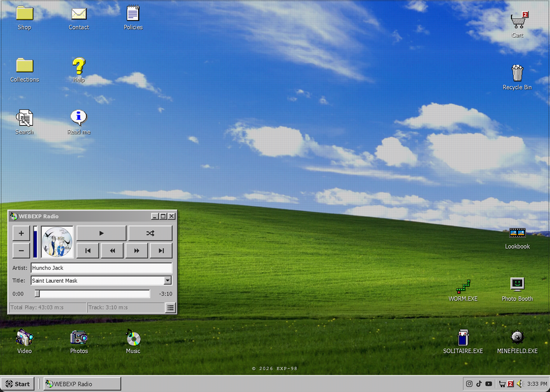Open the Music CD icon
This screenshot has width=550, height=392.
pos(133,337)
